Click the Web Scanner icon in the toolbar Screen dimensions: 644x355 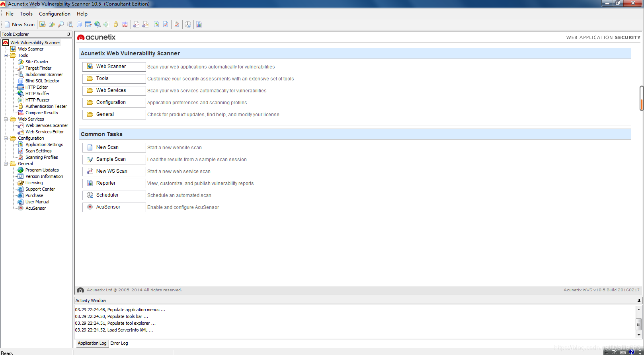(43, 24)
